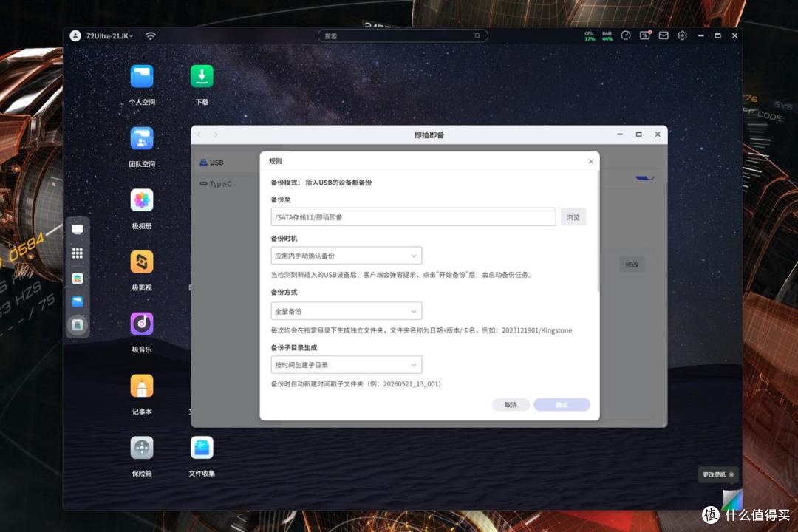Open the 保险箱 safe box app
The image size is (798, 532).
tap(141, 448)
